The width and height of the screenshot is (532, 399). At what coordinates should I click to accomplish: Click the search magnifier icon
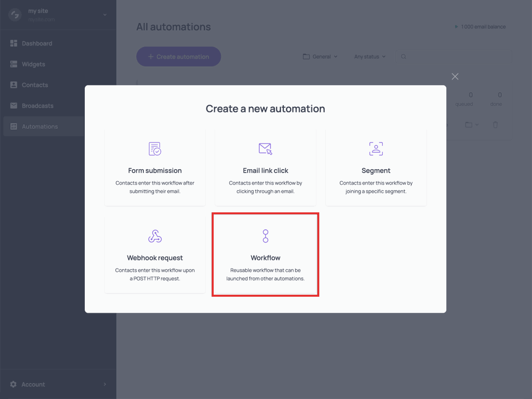(404, 56)
